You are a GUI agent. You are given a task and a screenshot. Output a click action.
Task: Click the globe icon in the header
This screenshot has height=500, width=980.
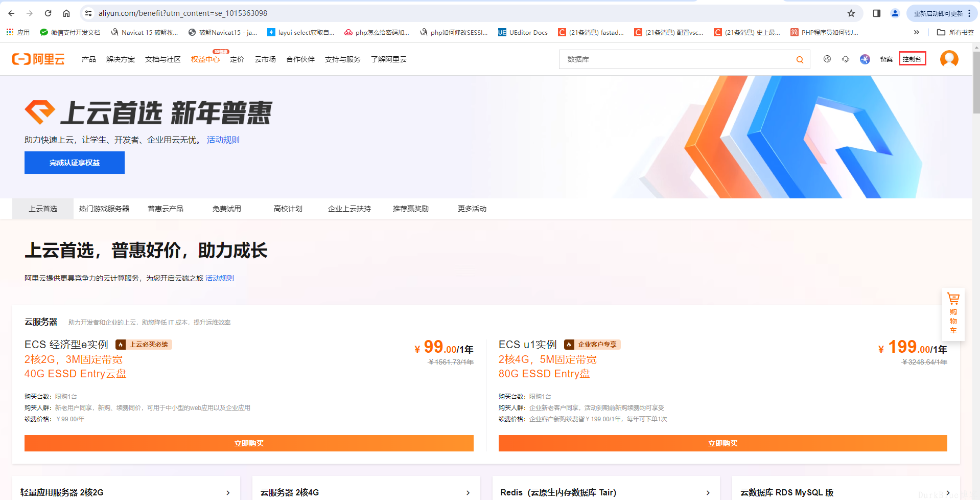coord(827,59)
